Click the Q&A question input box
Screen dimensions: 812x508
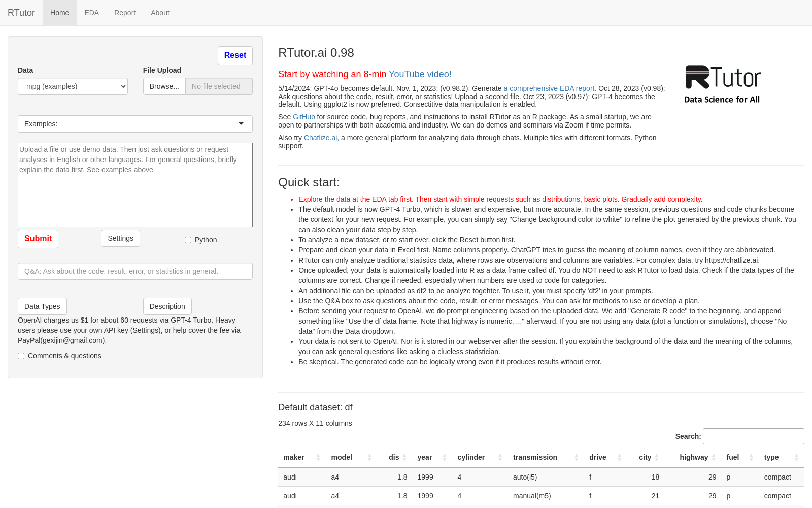click(135, 271)
